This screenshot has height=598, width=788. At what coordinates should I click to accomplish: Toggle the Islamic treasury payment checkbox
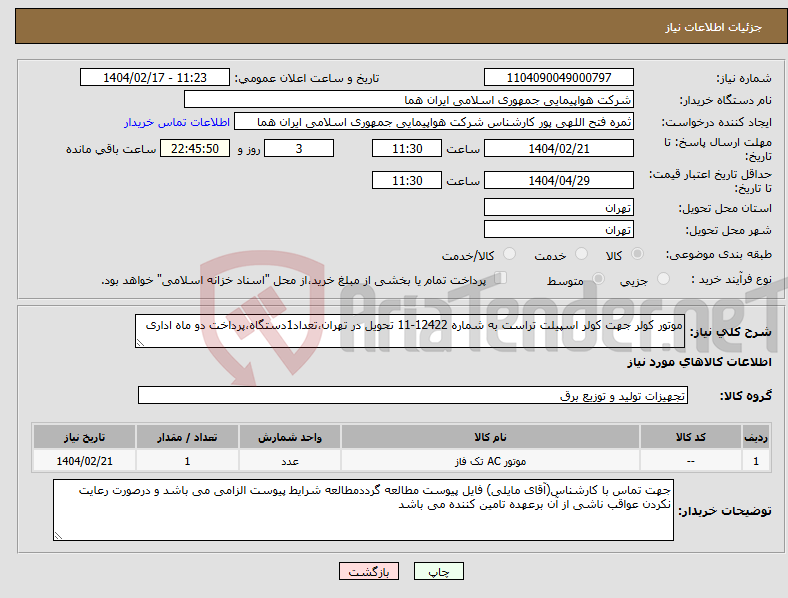coord(501,278)
